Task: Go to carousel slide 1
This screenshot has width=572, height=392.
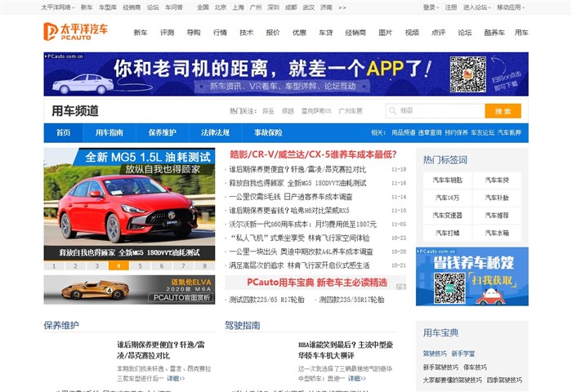Action: (54, 266)
